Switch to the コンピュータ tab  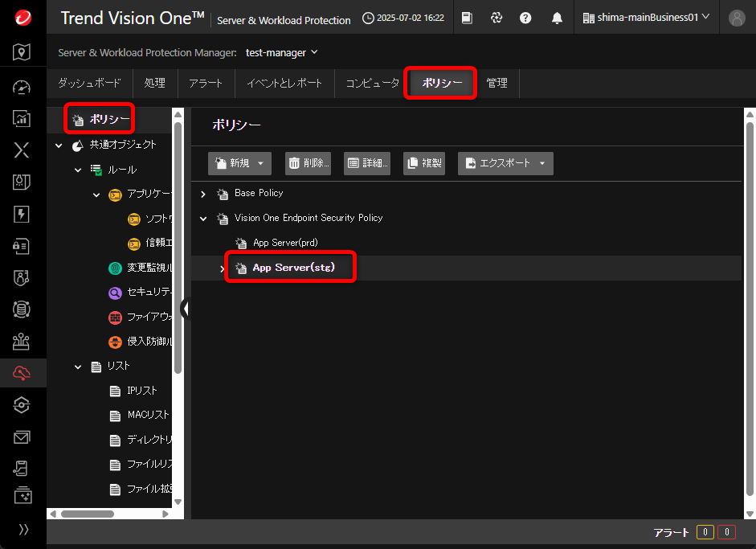click(372, 84)
